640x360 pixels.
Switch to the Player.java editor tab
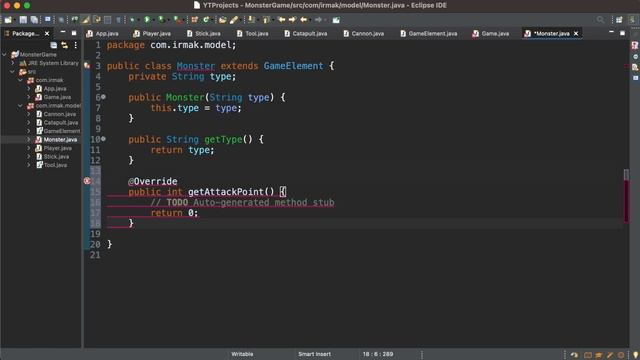(x=152, y=33)
